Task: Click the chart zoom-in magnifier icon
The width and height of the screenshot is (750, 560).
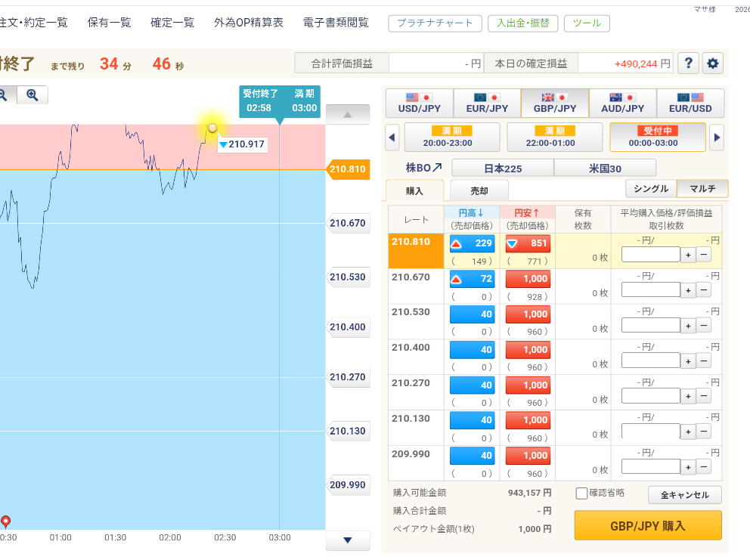Action: 32,94
